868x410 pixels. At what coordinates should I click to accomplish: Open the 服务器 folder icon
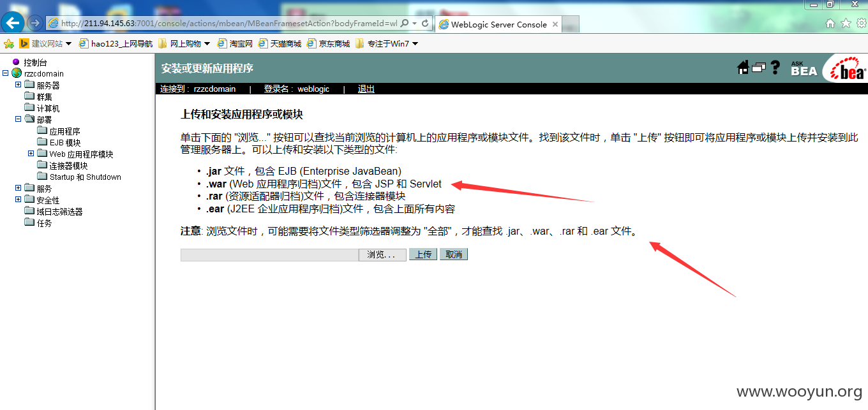click(x=29, y=85)
